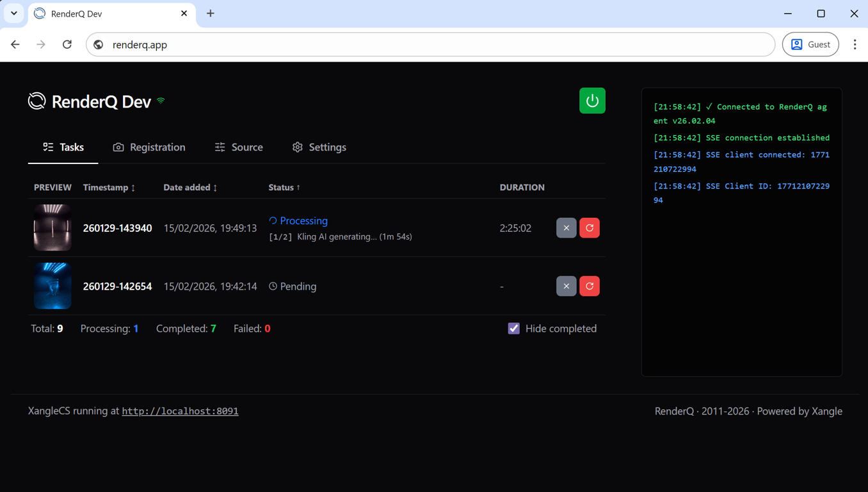Click the RenderQ Dev logo icon
Screen dimensions: 868x492
pyautogui.click(x=37, y=101)
